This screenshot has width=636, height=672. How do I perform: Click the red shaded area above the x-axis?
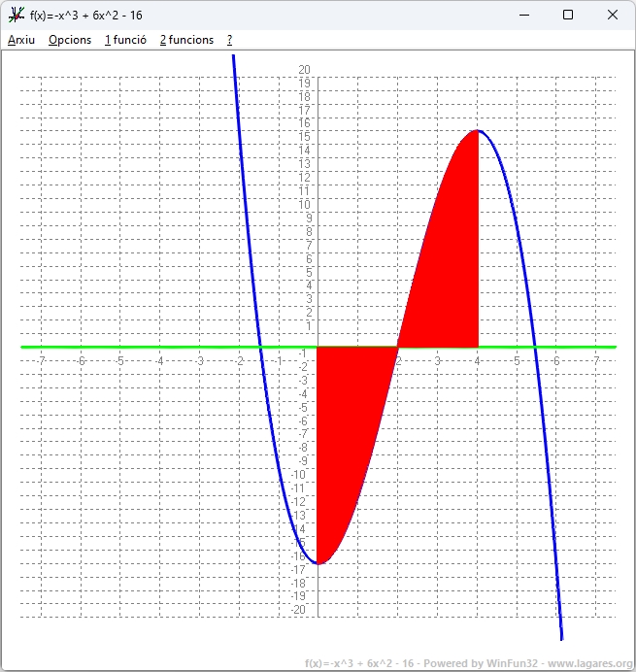(x=451, y=252)
